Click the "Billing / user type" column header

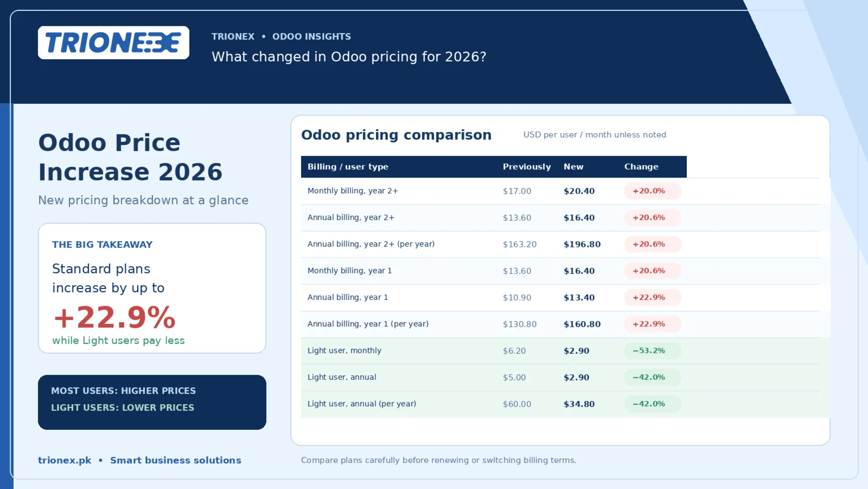[348, 167]
